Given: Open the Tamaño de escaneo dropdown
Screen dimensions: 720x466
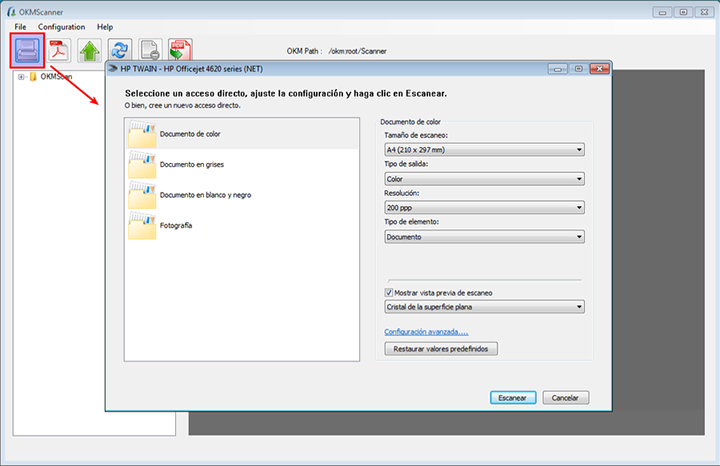Looking at the screenshot, I should (484, 150).
